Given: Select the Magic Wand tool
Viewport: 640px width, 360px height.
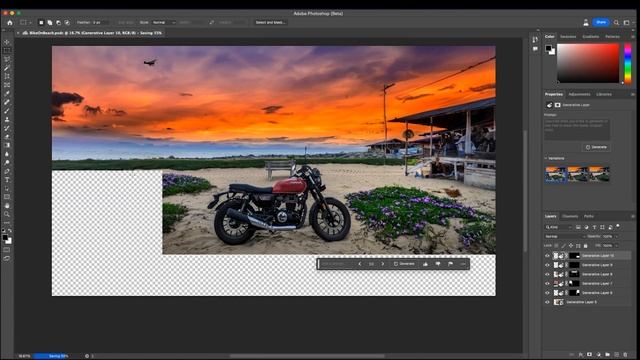Looking at the screenshot, I should pos(7,68).
